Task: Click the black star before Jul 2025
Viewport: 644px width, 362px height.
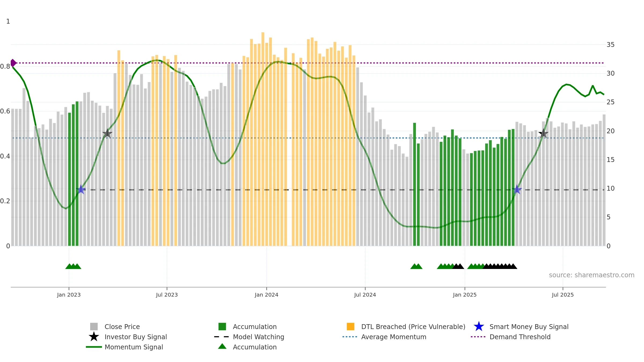Action: [543, 133]
